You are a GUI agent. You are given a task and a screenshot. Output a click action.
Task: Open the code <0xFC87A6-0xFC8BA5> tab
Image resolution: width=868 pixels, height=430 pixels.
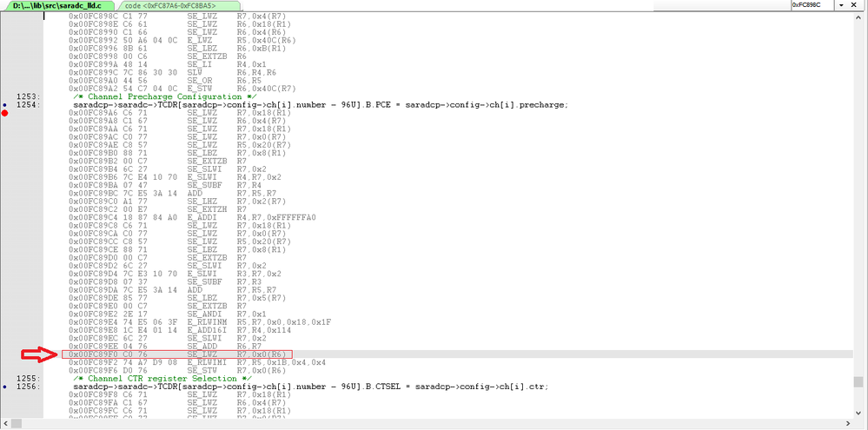169,5
